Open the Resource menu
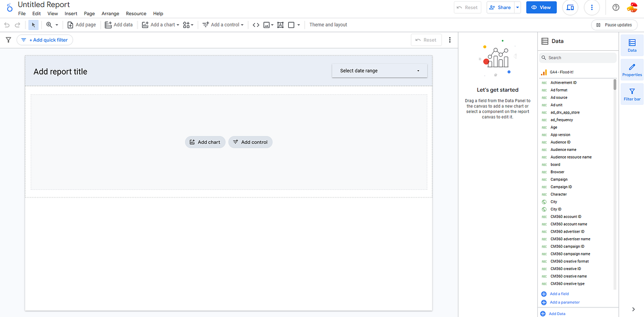The image size is (644, 317). point(136,13)
